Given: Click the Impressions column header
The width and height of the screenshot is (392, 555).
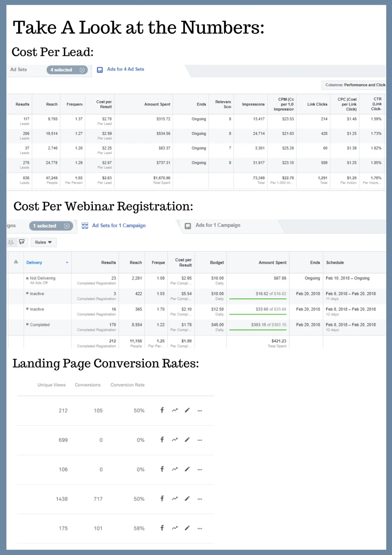Looking at the screenshot, I should [x=253, y=104].
